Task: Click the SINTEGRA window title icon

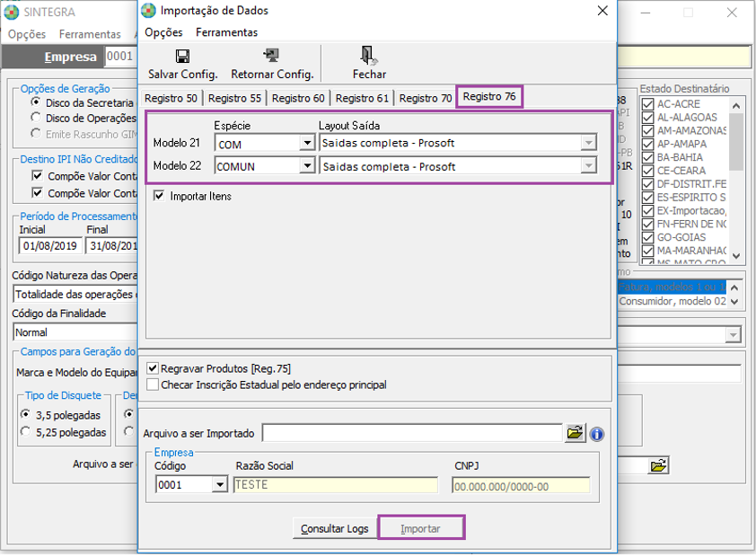Action: (x=13, y=13)
